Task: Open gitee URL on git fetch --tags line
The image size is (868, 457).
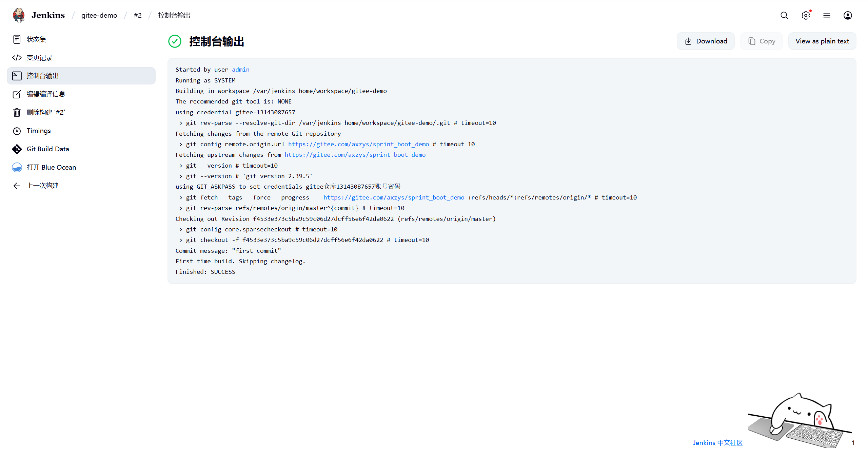Action: (x=394, y=197)
